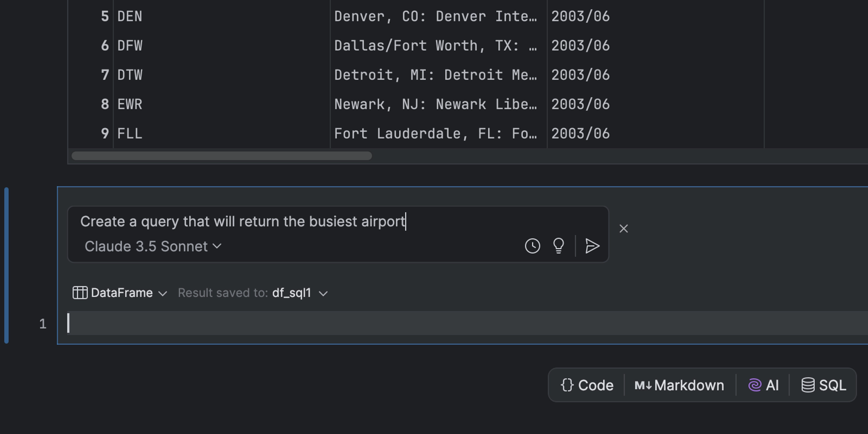Click the DataFrame table icon
This screenshot has height=434, width=868.
(x=80, y=293)
